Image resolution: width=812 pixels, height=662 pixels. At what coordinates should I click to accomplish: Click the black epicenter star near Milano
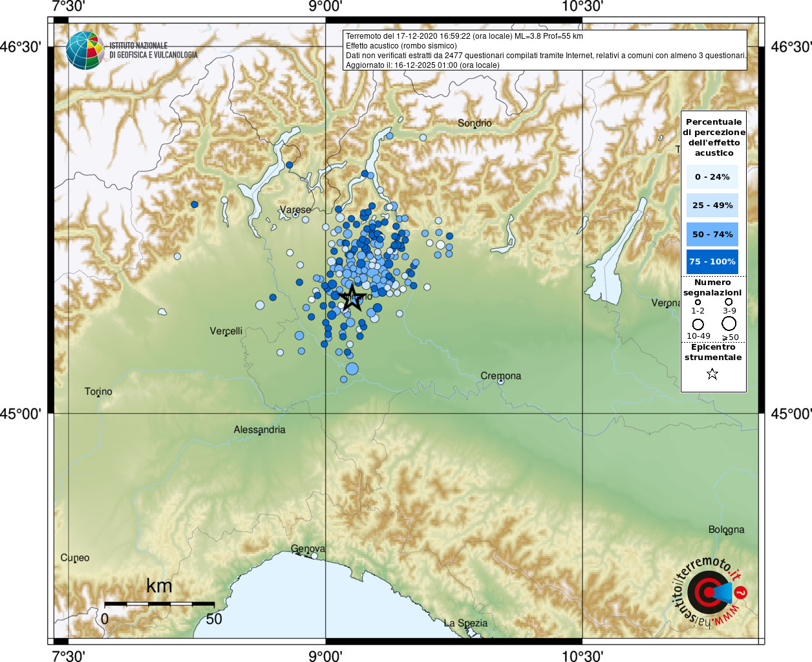(352, 297)
